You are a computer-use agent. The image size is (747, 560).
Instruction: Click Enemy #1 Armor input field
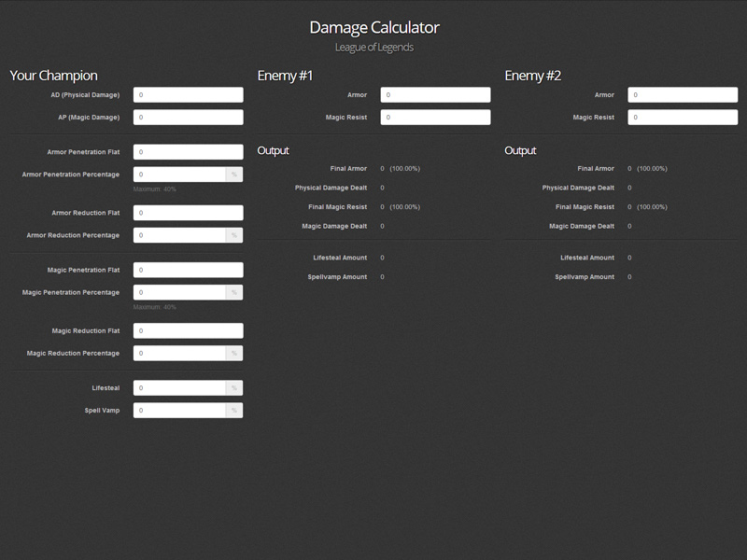(x=435, y=95)
